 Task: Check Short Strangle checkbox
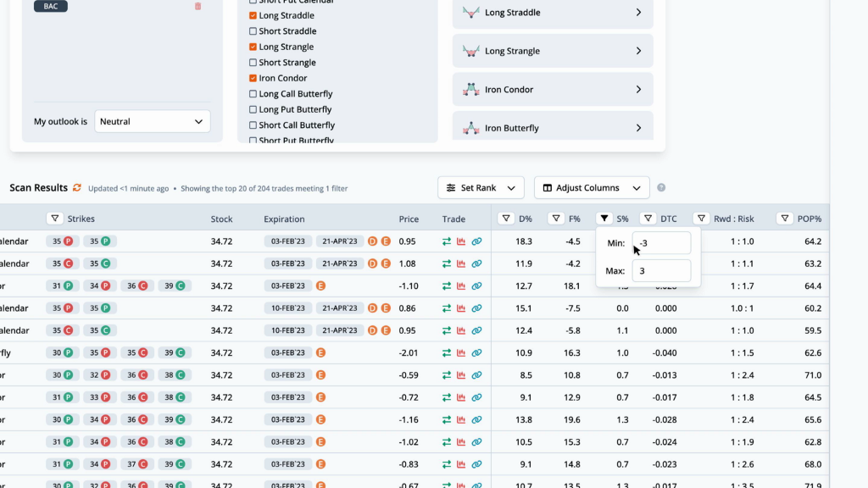click(x=253, y=63)
